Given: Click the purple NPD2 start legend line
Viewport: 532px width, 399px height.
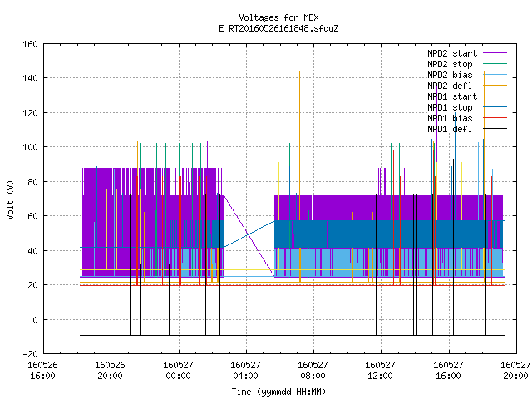Looking at the screenshot, I should [x=495, y=53].
